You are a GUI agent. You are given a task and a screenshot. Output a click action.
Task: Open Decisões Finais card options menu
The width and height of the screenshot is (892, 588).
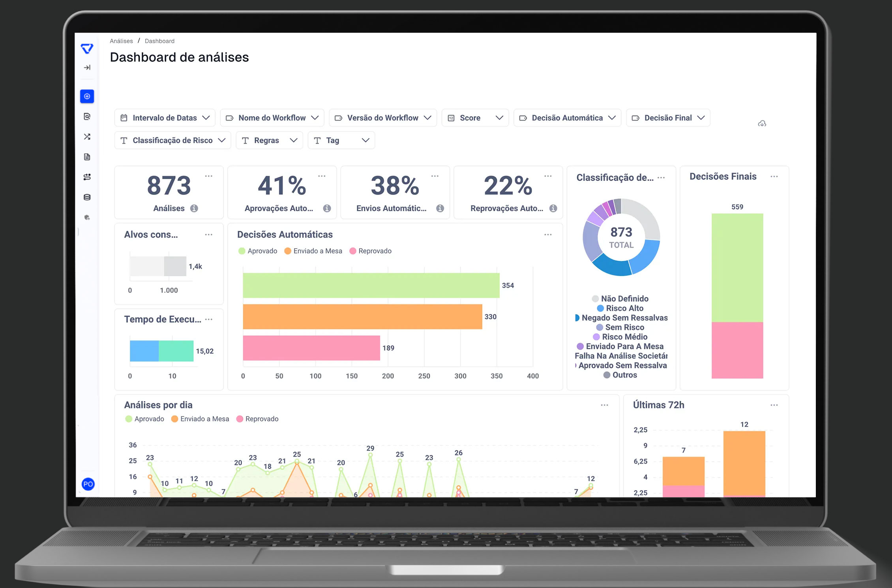pyautogui.click(x=774, y=176)
